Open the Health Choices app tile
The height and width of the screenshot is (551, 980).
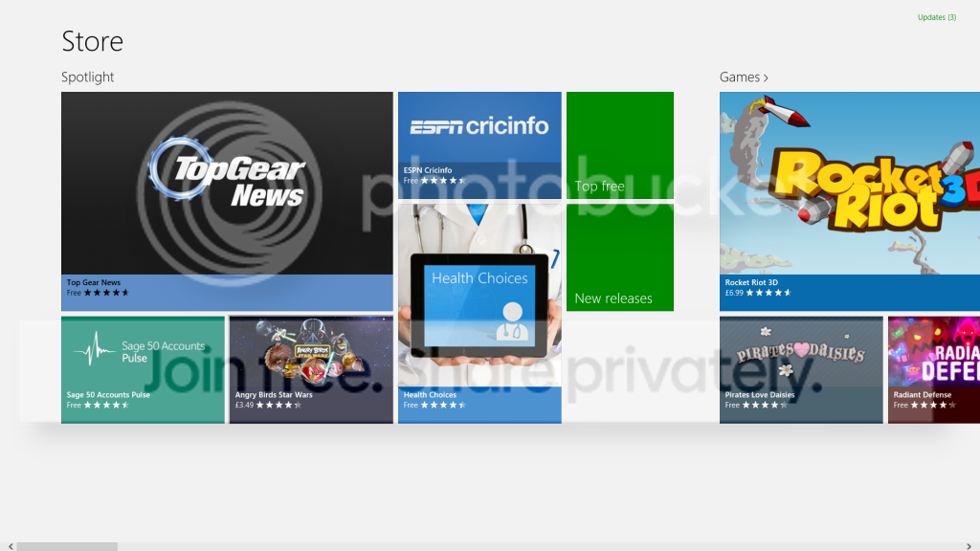pos(479,314)
